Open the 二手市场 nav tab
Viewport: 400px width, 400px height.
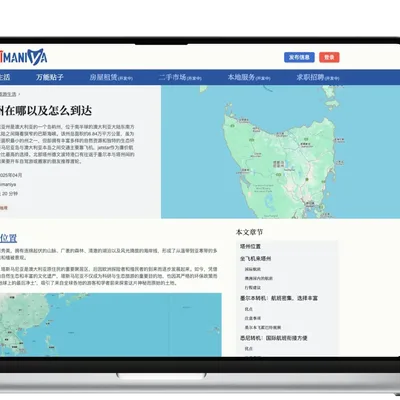(x=180, y=77)
